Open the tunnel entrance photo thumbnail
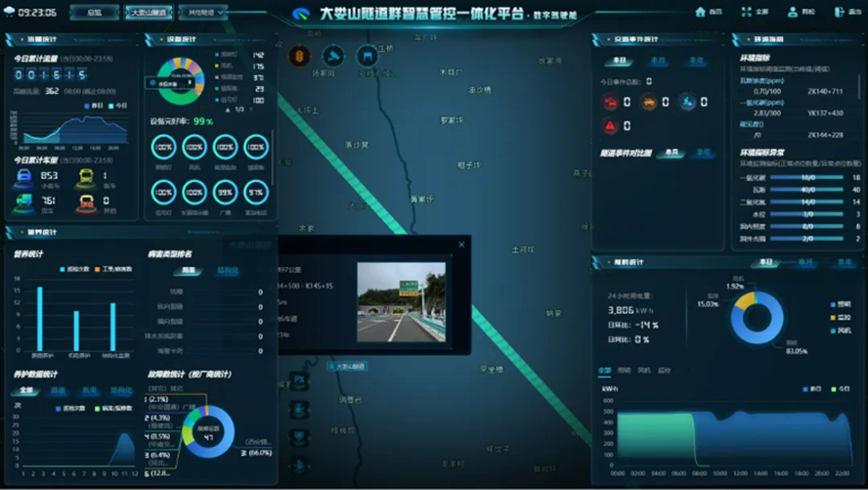 click(x=402, y=302)
